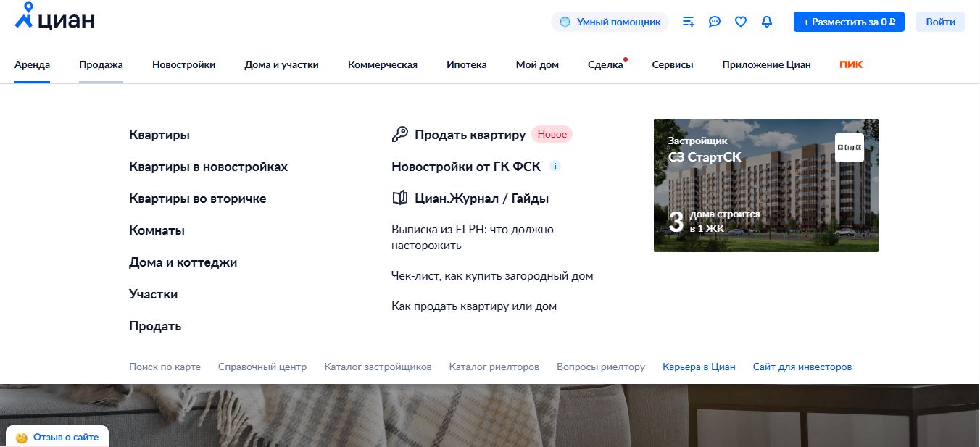
Task: Switch to the Аренда tab
Action: (x=32, y=64)
